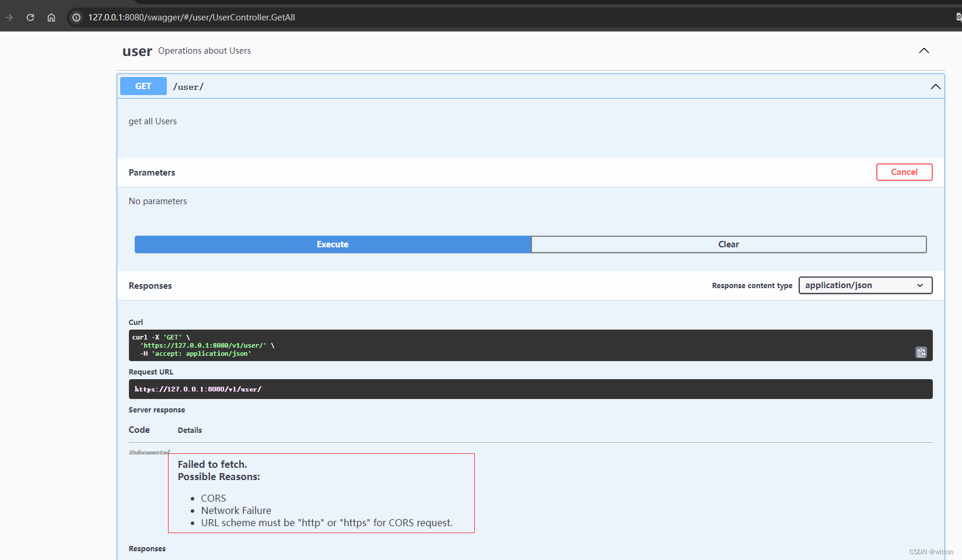962x560 pixels.
Task: Clear the executed response
Action: click(728, 244)
